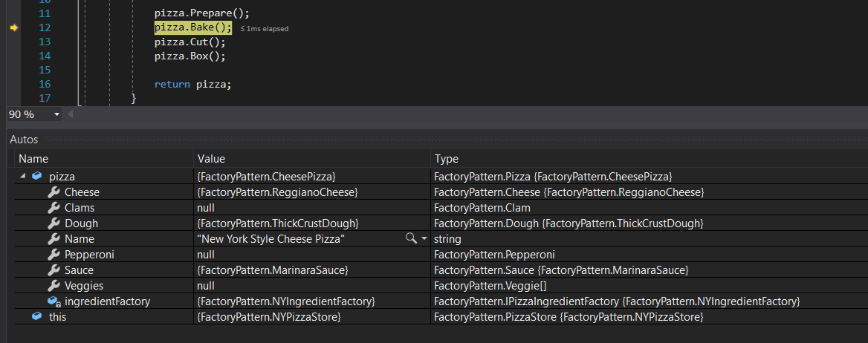Screen dimensions: 868x343
Task: Click value {FactoryPattern.ReggianoCheese} in Value column
Action: point(278,192)
